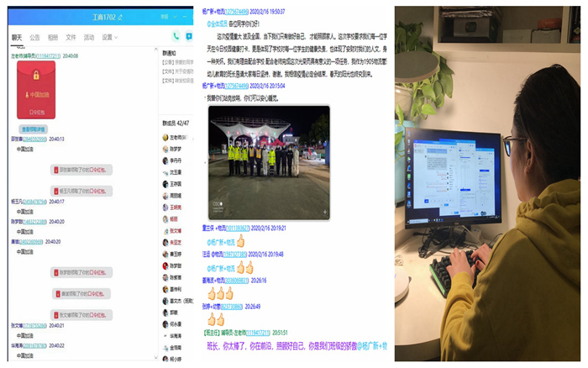Image resolution: width=588 pixels, height=368 pixels.
Task: Open the 文件 tab
Action: click(x=71, y=37)
